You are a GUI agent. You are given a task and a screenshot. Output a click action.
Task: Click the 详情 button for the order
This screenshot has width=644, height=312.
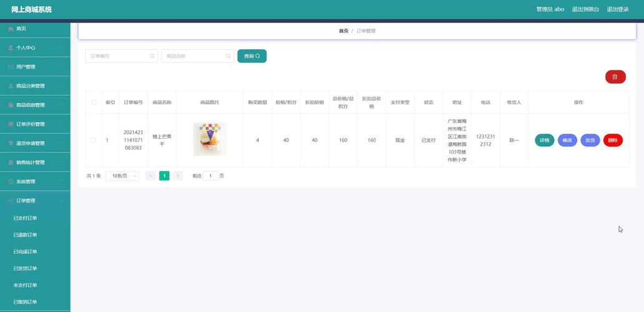click(x=544, y=140)
